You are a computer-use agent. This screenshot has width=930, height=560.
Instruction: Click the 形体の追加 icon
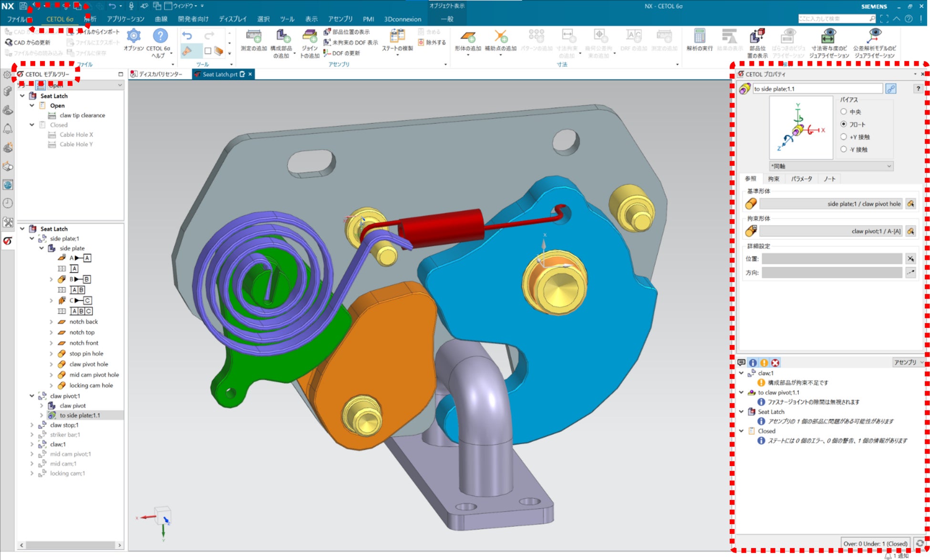pyautogui.click(x=467, y=37)
